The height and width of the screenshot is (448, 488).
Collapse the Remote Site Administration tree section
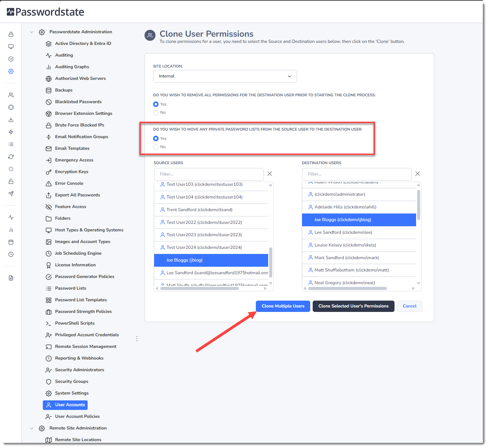[32, 428]
